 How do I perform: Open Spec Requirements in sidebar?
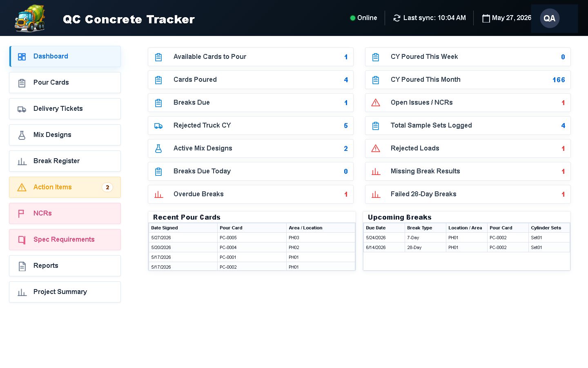click(65, 240)
